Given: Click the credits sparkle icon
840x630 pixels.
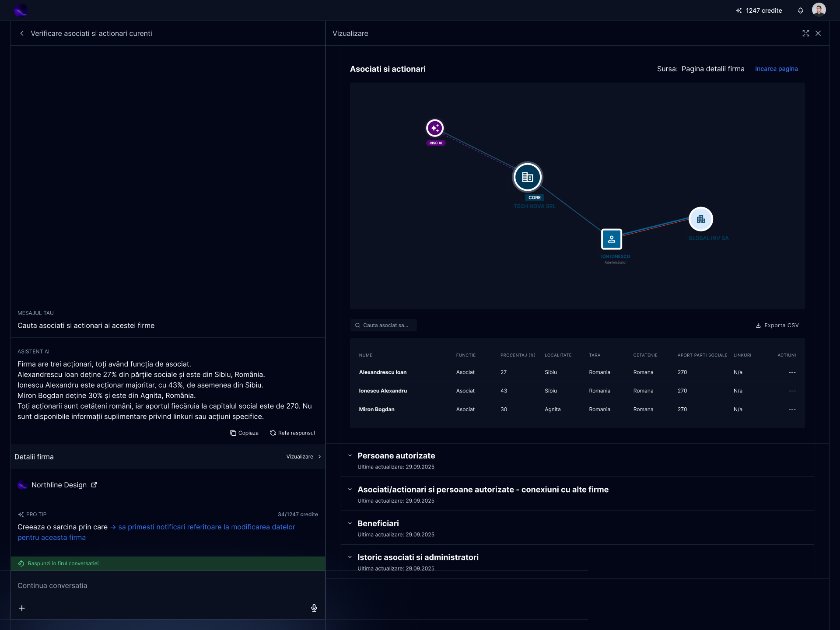Looking at the screenshot, I should pyautogui.click(x=738, y=10).
